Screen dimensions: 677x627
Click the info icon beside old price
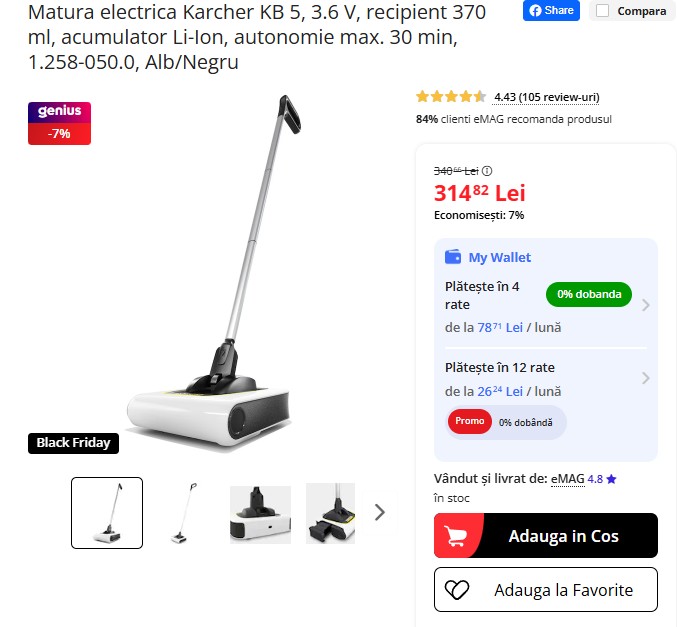pyautogui.click(x=487, y=171)
